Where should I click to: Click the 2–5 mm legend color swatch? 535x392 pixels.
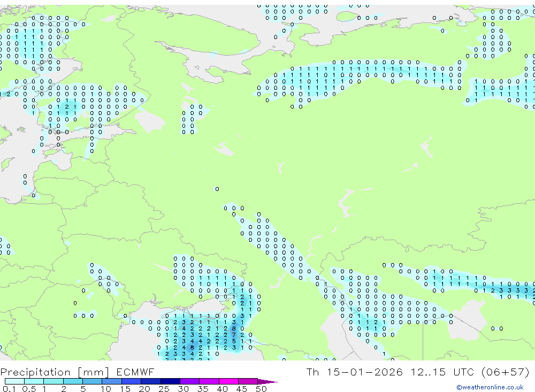pos(73,381)
